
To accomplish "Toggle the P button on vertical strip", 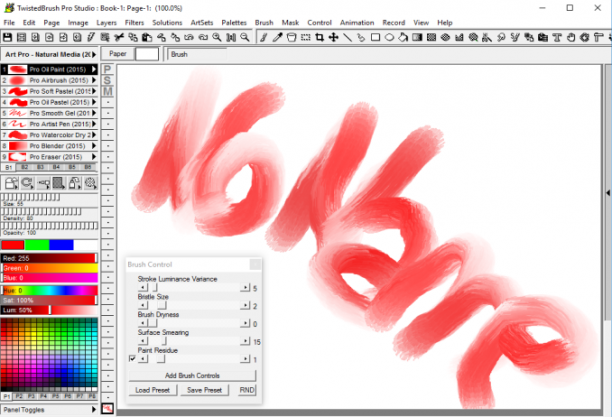I will click(x=107, y=70).
